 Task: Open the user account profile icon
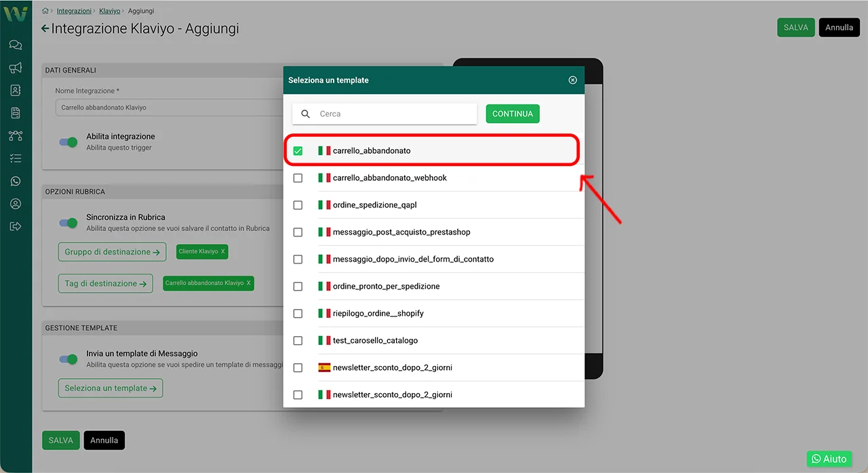click(16, 204)
